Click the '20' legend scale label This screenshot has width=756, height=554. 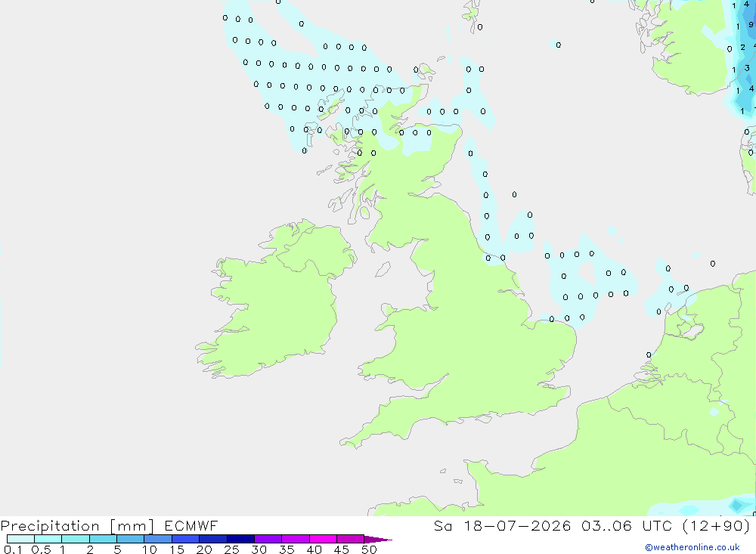coord(204,549)
